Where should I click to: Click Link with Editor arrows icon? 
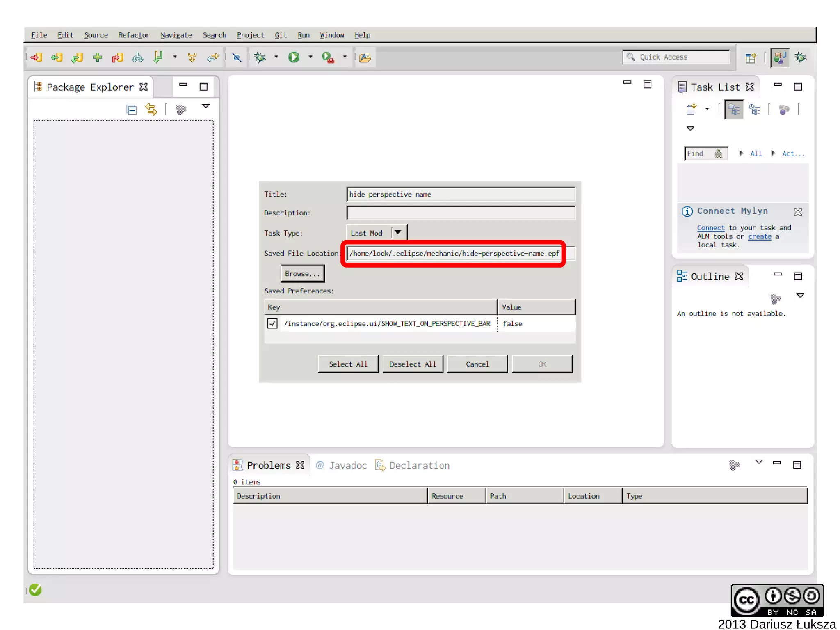pyautogui.click(x=151, y=110)
